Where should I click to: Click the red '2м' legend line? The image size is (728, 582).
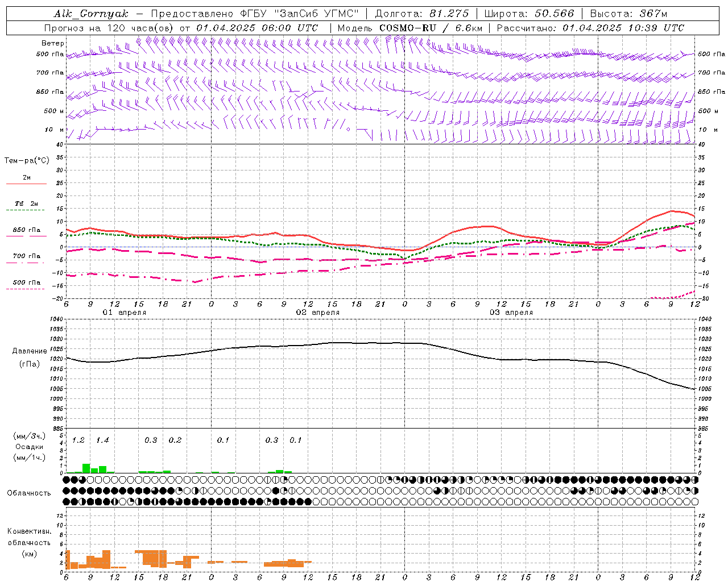click(26, 184)
